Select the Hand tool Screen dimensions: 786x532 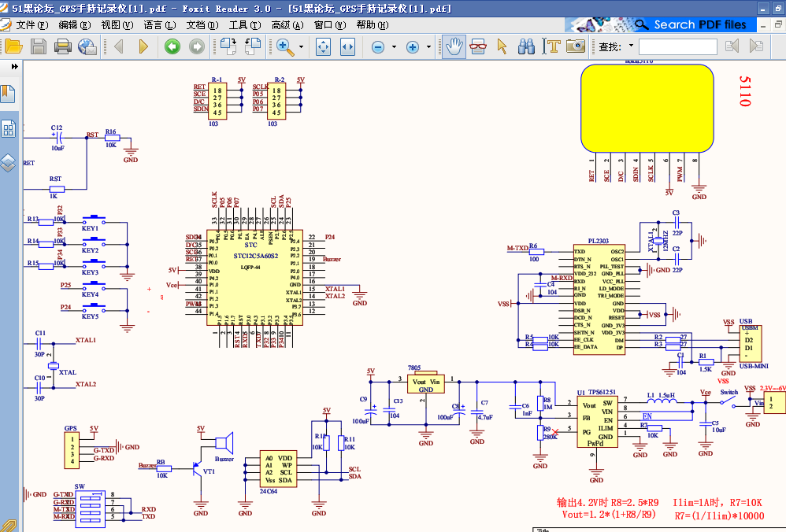pos(454,46)
